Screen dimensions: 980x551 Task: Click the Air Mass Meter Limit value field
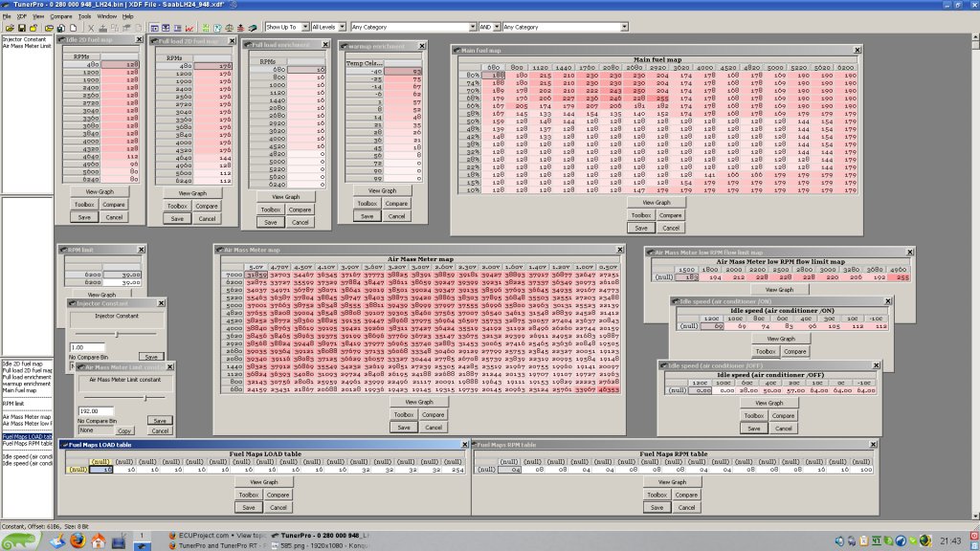coord(96,411)
